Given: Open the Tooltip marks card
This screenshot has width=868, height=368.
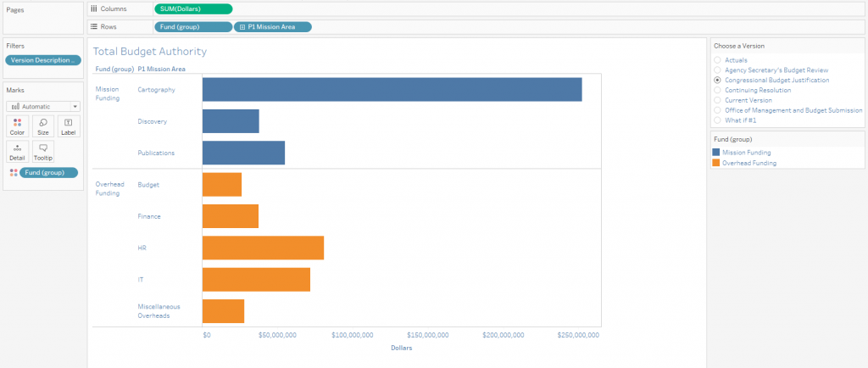Looking at the screenshot, I should tap(43, 152).
